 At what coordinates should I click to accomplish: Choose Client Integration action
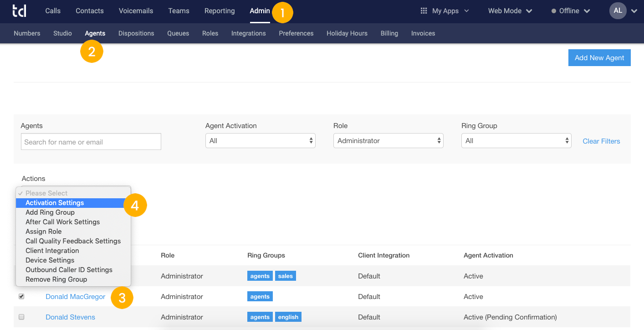click(x=73, y=251)
